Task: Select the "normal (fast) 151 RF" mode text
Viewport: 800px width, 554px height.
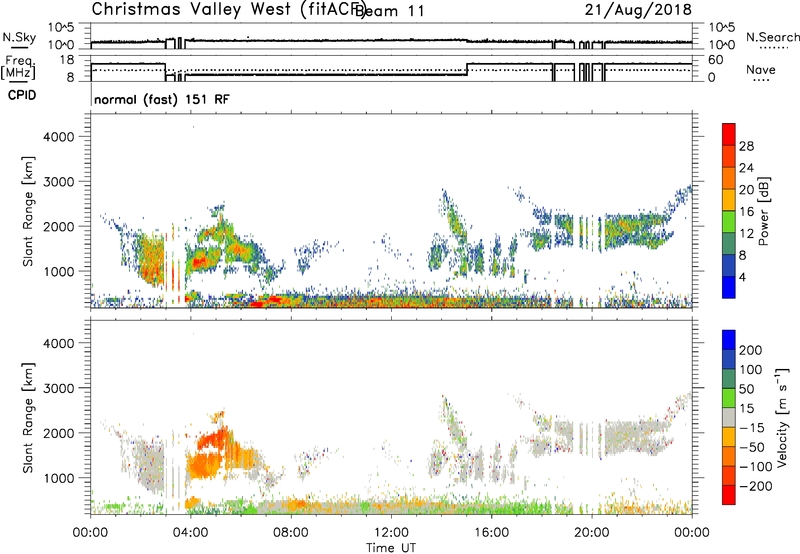Action: coord(162,99)
